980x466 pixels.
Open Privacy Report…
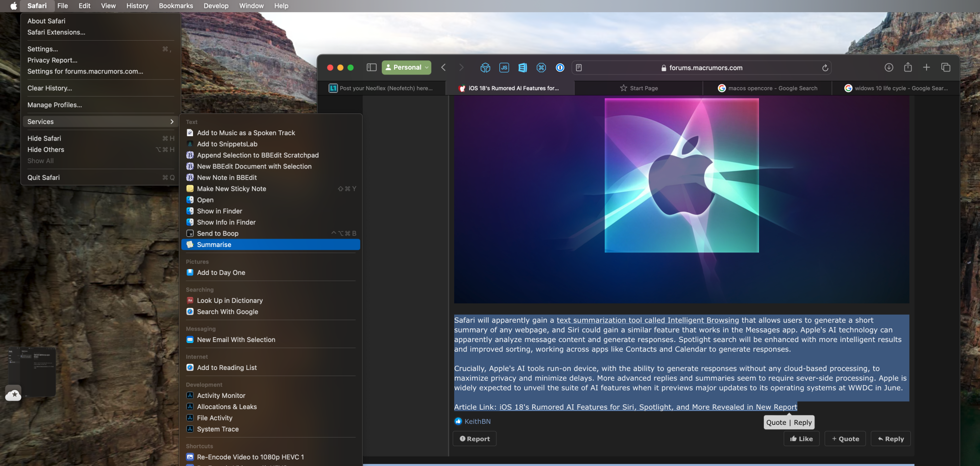tap(100, 60)
